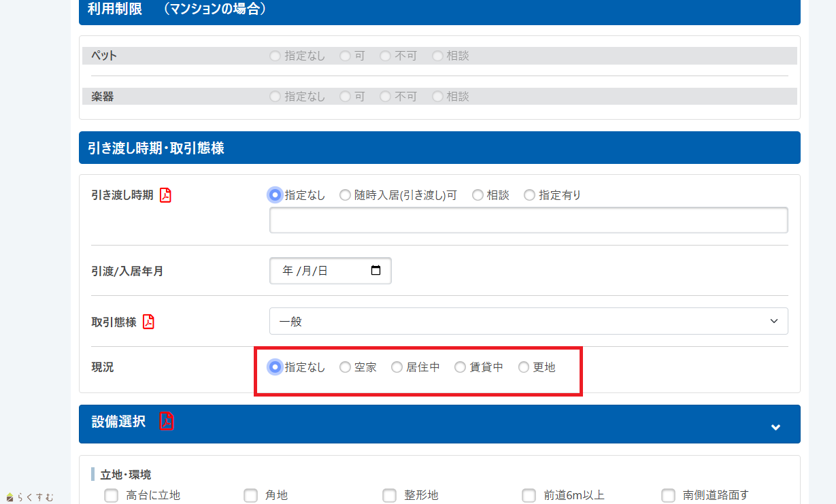Open PDF icon beside 設備選択 header

click(x=167, y=422)
